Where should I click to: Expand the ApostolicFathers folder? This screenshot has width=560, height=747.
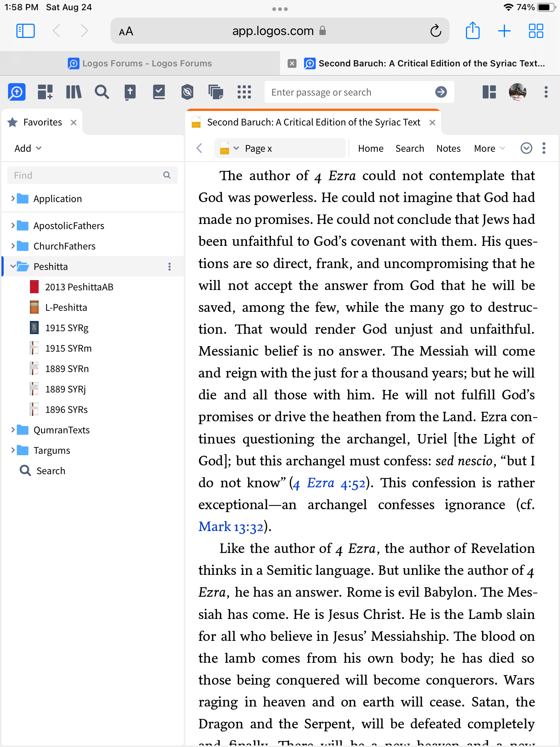coord(13,225)
